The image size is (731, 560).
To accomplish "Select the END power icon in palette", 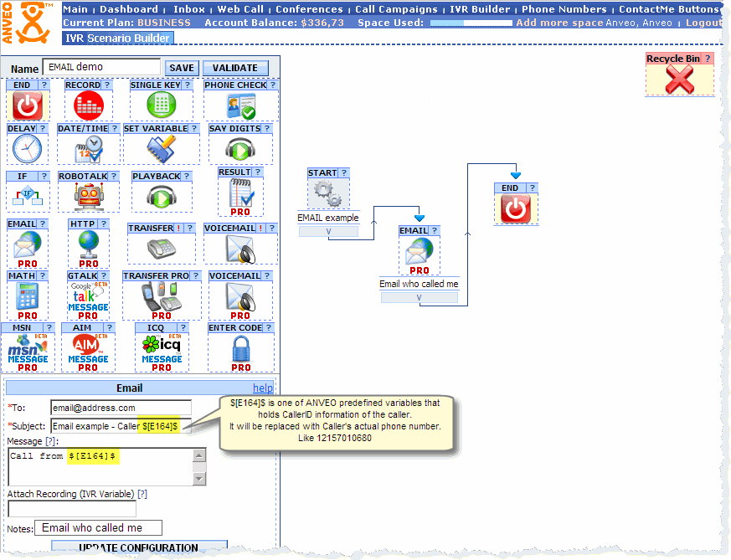I will [28, 105].
